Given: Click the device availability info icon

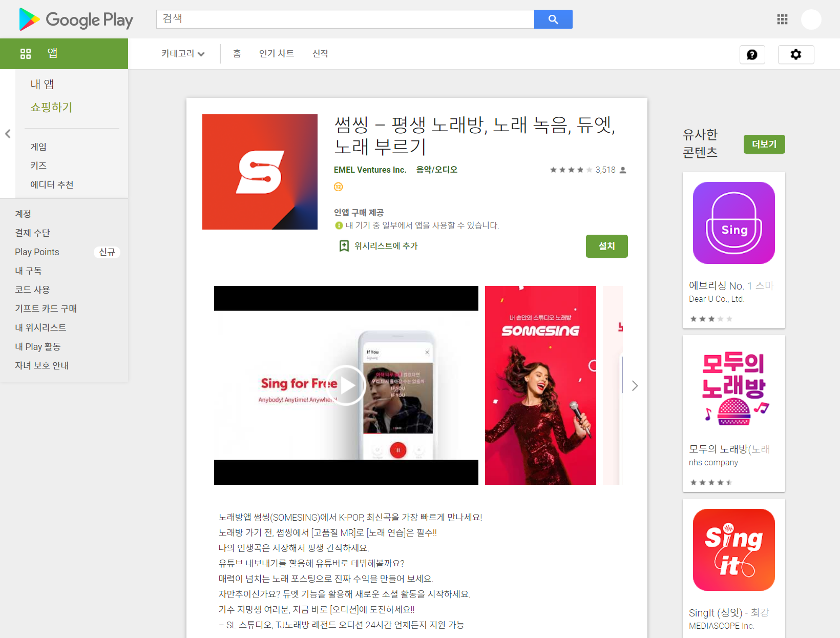Looking at the screenshot, I should pyautogui.click(x=339, y=225).
